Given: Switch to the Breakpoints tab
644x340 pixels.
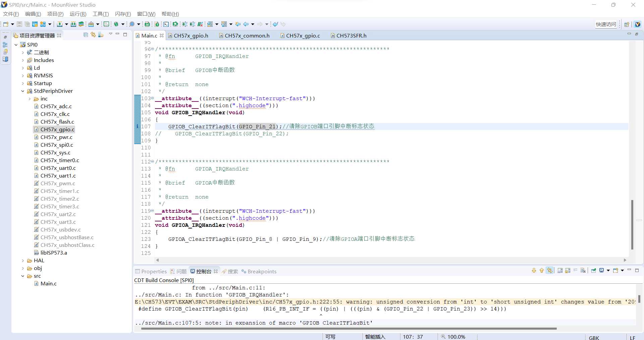Looking at the screenshot, I should click(x=259, y=271).
